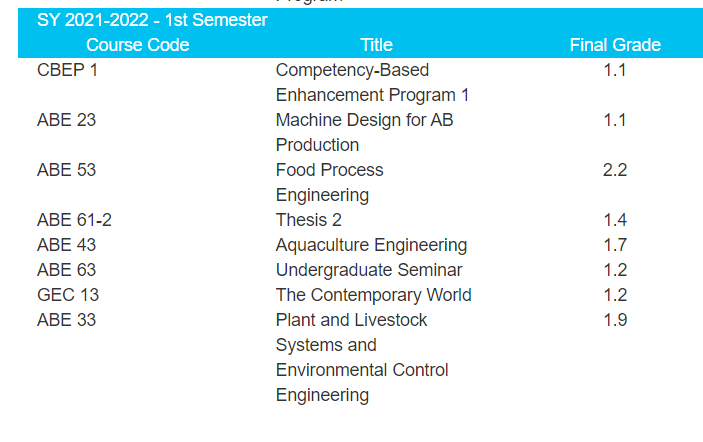Click the Food Process Engineering title

coord(330,182)
